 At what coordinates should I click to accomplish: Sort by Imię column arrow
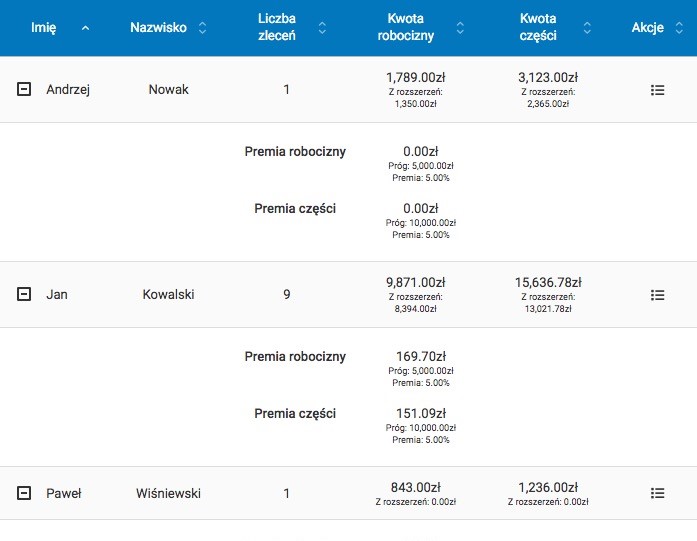85,28
